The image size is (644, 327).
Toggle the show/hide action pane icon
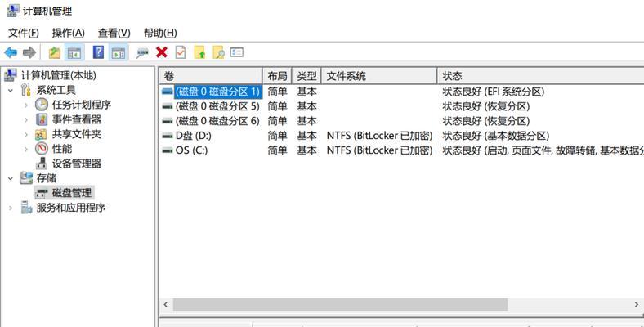pos(119,52)
